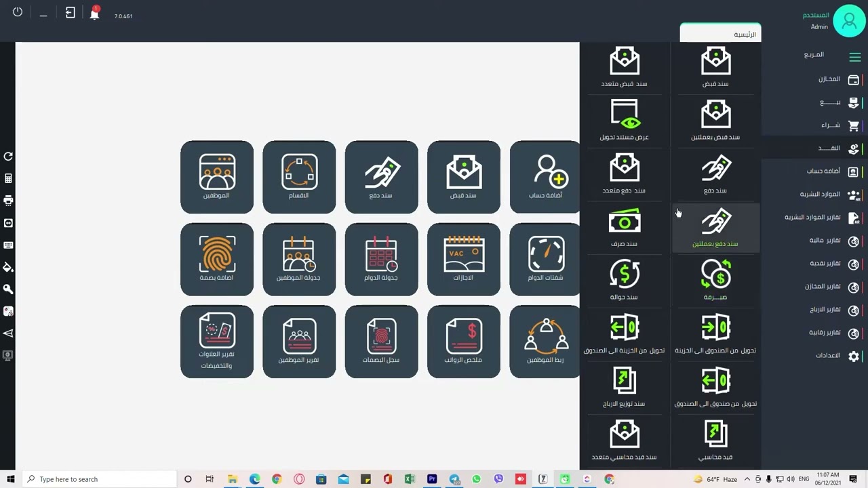This screenshot has width=868, height=488.
Task: Click the monitor icon at strip bottom
Action: tap(8, 355)
